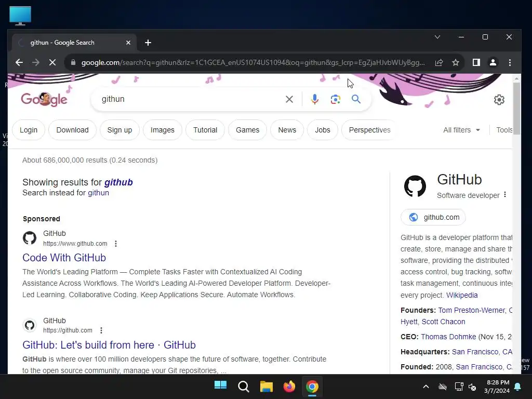Click the corrected github link
The image size is (532, 399).
(x=118, y=182)
